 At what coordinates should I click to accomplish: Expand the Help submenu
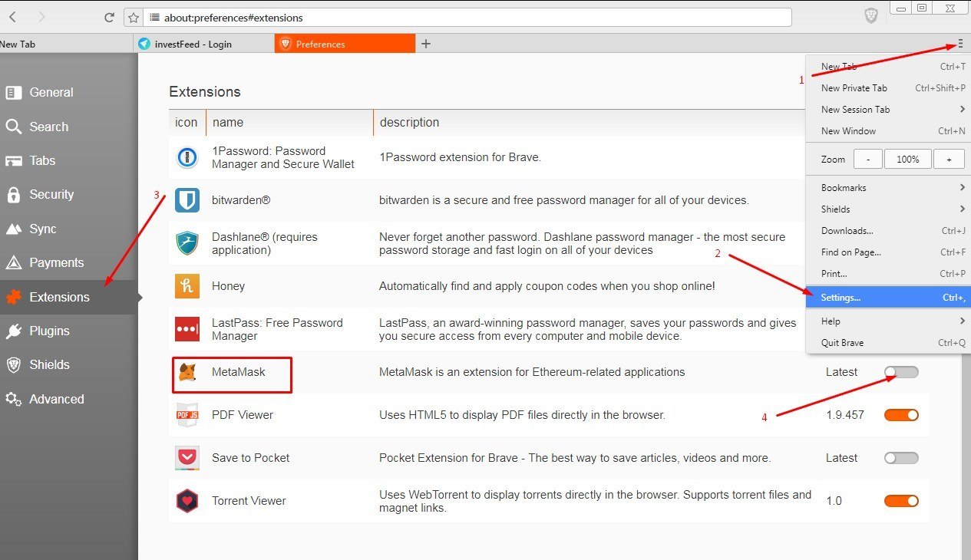[888, 321]
